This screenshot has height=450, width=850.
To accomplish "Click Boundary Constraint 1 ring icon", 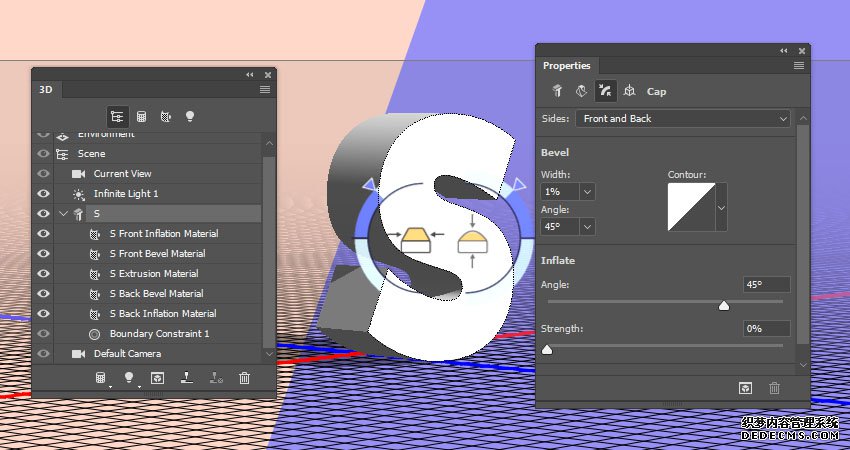I will [94, 334].
